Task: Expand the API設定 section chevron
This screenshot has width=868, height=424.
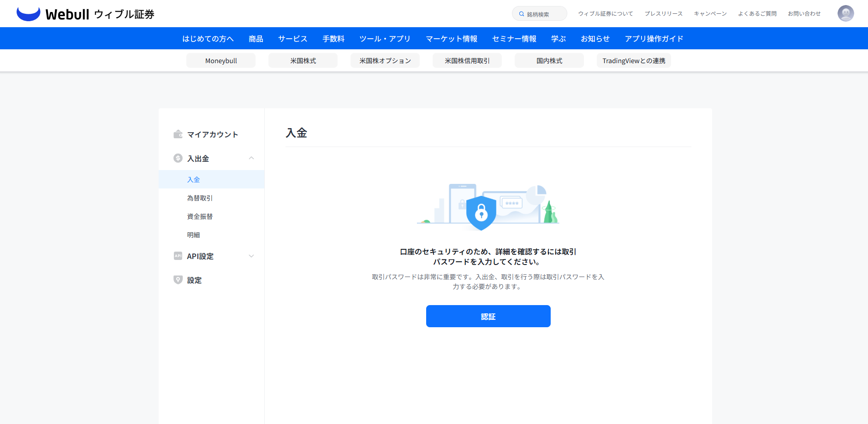Action: tap(251, 256)
